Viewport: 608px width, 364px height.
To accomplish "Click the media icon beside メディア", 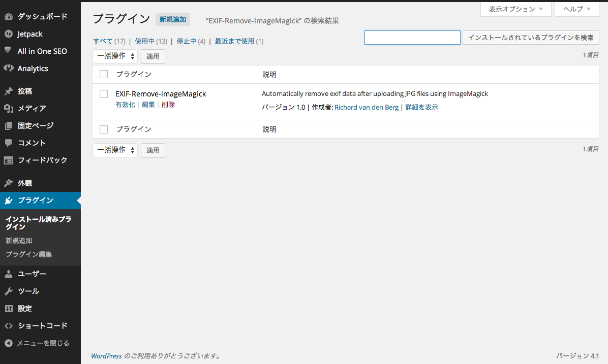I will click(9, 109).
